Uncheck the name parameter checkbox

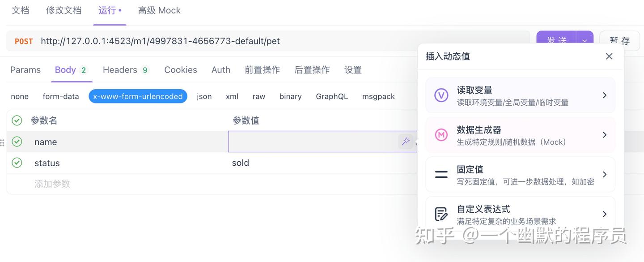coord(17,142)
